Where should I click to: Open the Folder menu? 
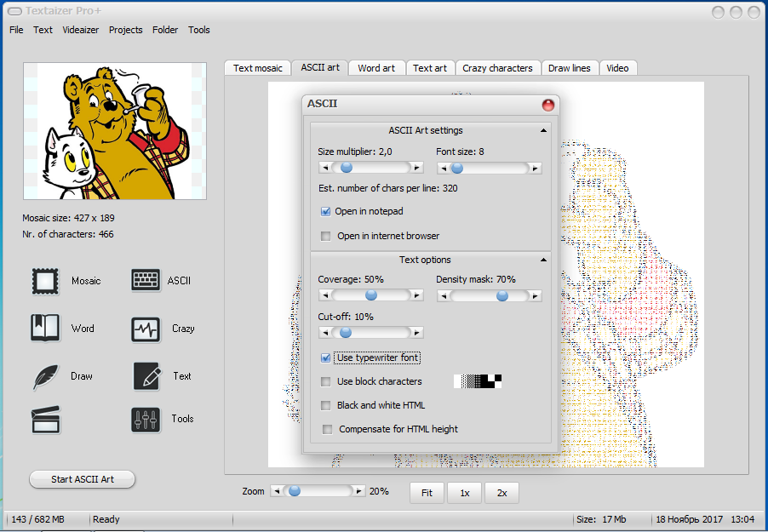coord(165,30)
